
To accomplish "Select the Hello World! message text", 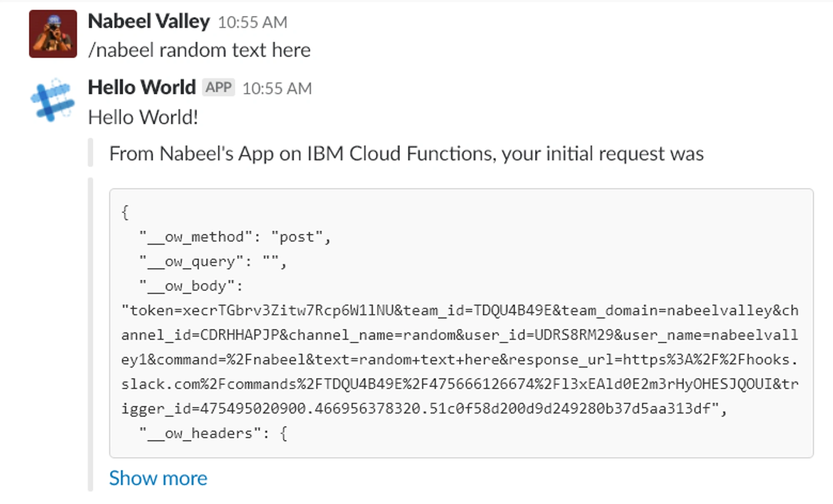I will 143,117.
